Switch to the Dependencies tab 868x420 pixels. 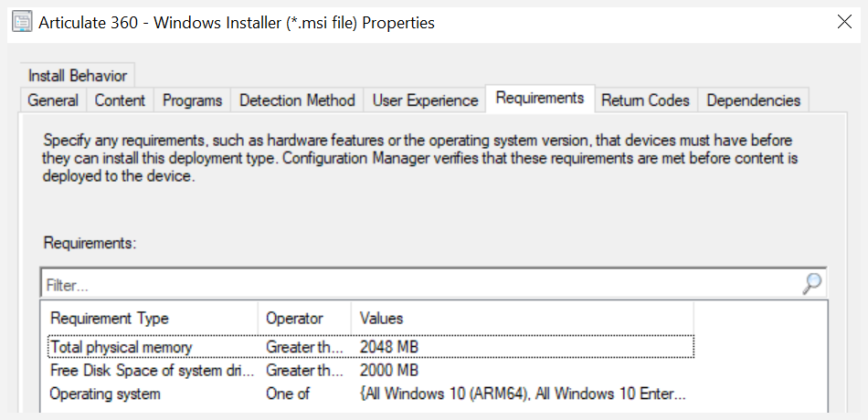(x=754, y=100)
